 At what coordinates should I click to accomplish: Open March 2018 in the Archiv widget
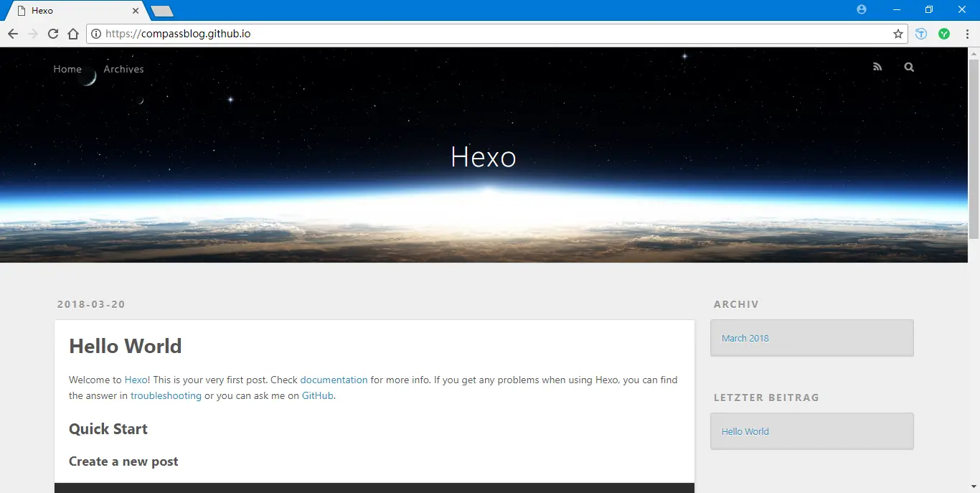[745, 338]
